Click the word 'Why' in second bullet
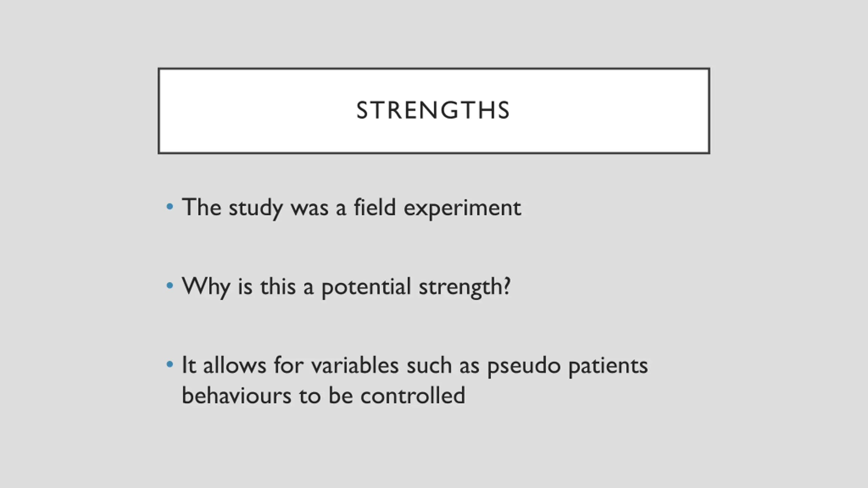 click(206, 288)
